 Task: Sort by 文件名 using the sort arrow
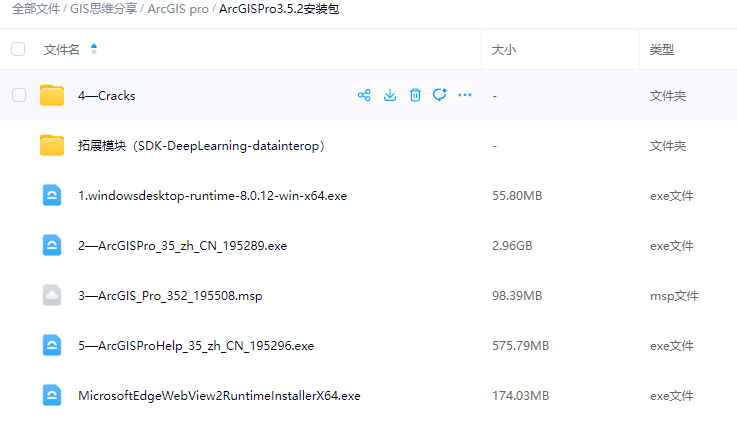[x=94, y=49]
